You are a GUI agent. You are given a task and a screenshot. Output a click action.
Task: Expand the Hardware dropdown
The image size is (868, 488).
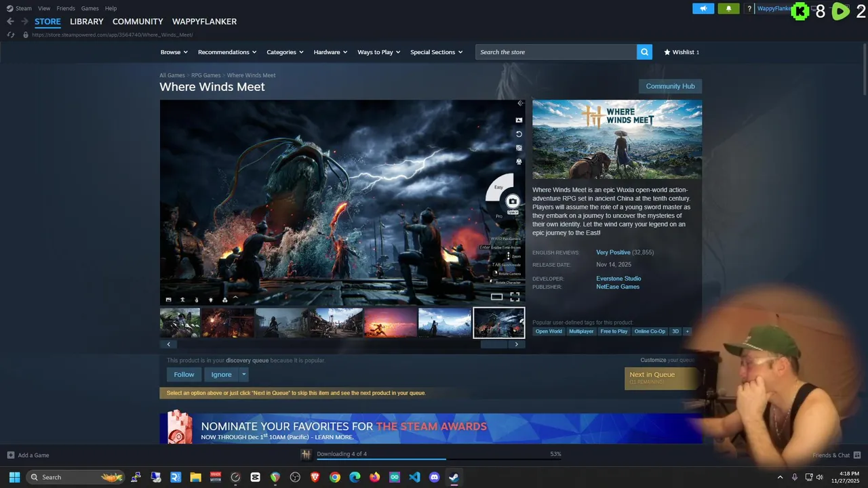pos(330,52)
